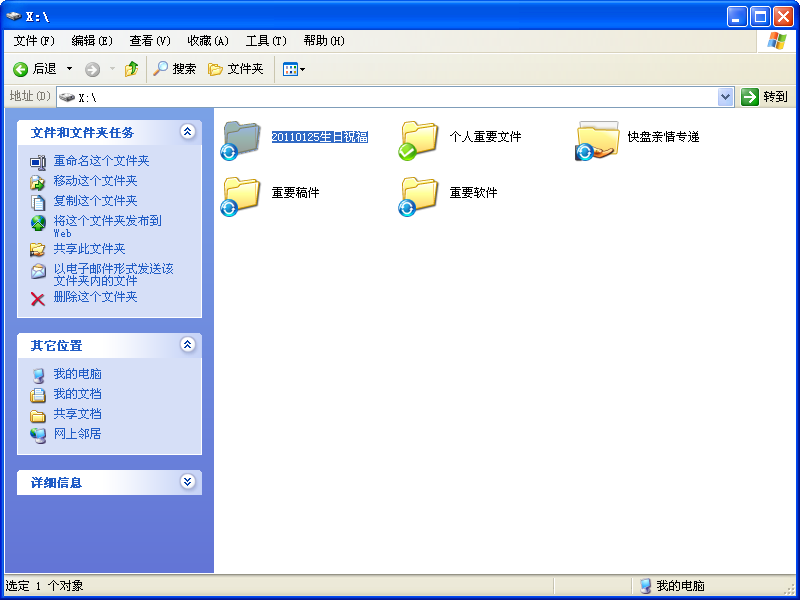Click the green Back arrow icon

tap(20, 69)
